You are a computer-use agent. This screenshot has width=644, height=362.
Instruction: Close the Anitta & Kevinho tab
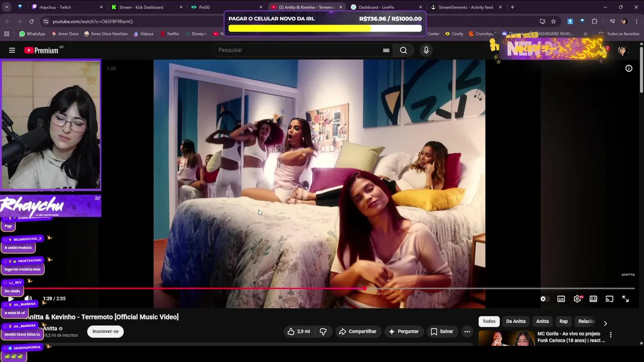pyautogui.click(x=341, y=7)
